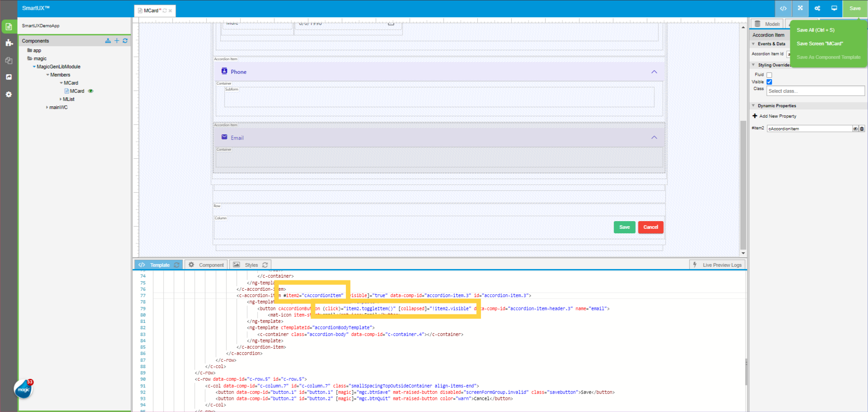Viewport: 868px width, 412px height.
Task: Open the code editor view from the top toolbar
Action: click(x=783, y=9)
